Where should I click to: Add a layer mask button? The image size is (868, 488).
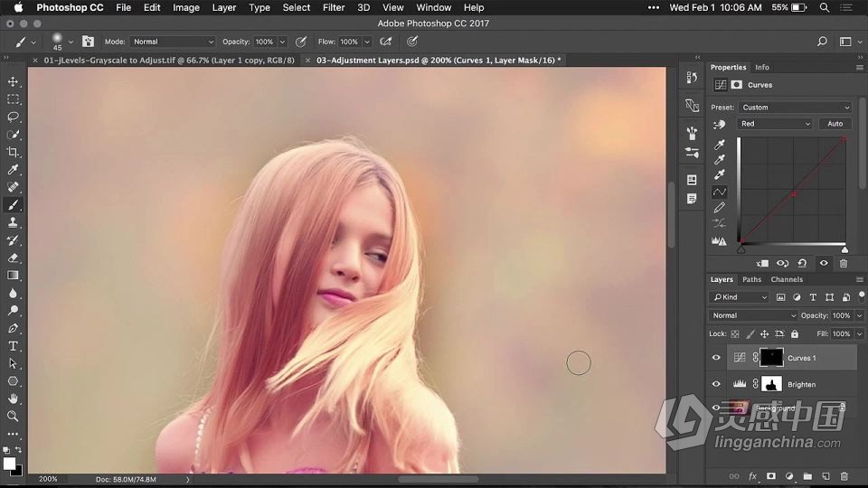(x=771, y=476)
